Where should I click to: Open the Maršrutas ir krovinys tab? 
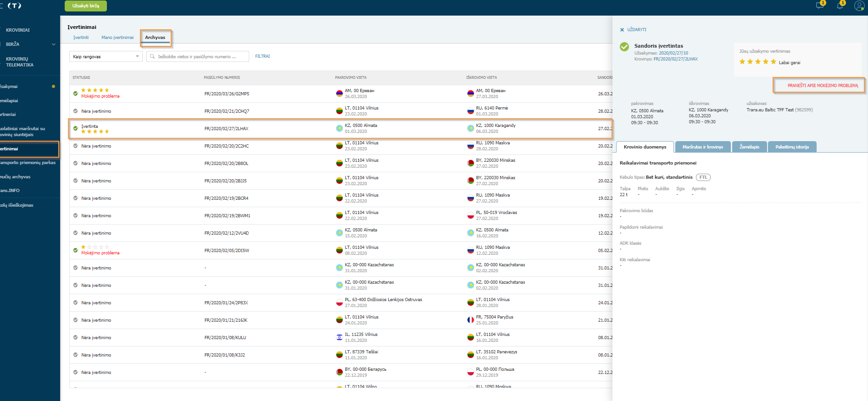[x=703, y=147]
